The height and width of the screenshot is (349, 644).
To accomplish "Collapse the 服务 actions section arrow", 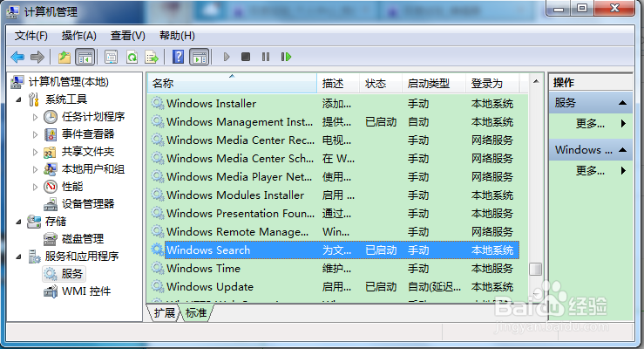I will tap(622, 103).
